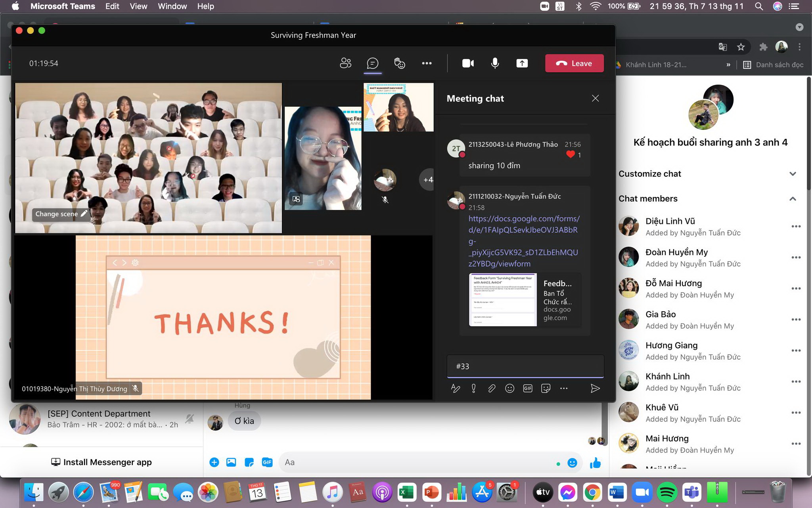Toggle the microphone mute button

click(495, 63)
